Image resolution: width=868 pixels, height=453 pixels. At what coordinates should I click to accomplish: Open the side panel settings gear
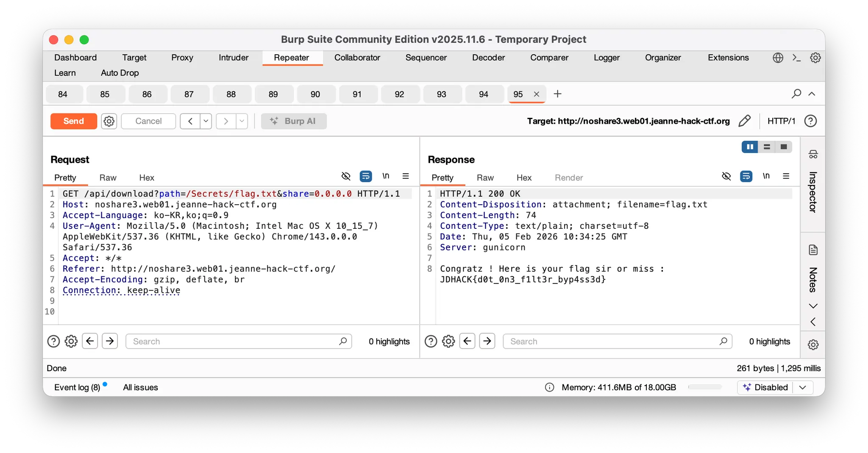click(x=813, y=345)
